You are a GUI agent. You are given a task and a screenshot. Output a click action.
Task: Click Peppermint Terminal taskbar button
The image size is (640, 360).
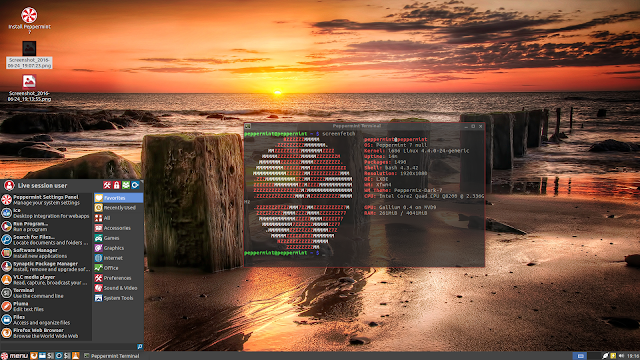[x=111, y=356]
